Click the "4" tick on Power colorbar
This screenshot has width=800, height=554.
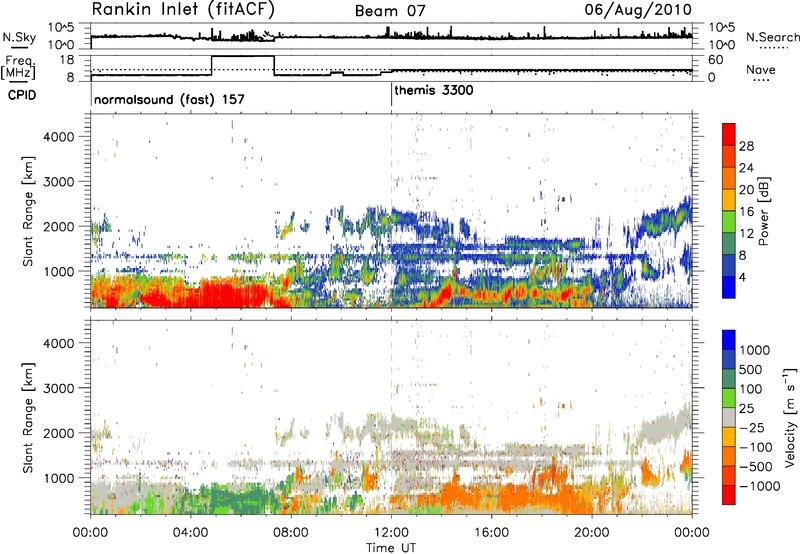[742, 278]
